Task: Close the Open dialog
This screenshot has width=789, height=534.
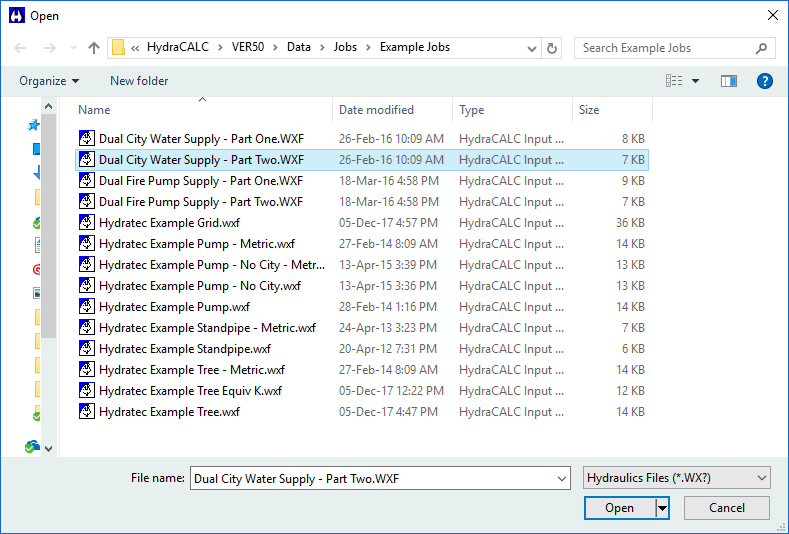Action: click(x=773, y=16)
